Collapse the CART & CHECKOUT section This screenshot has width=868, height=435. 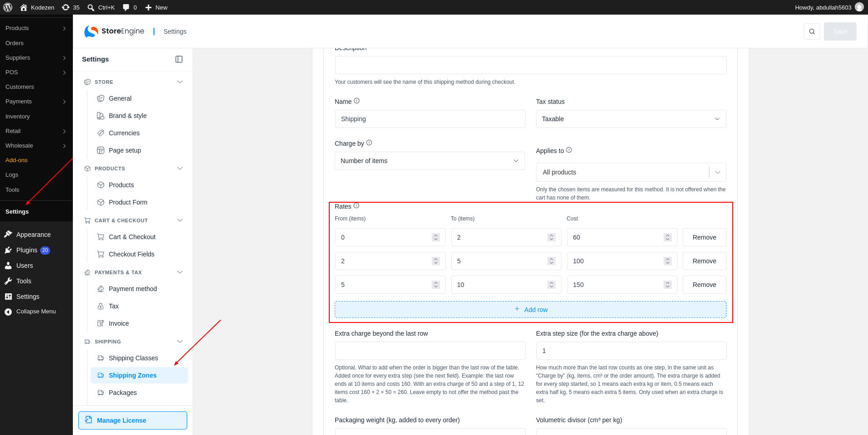[x=180, y=220]
